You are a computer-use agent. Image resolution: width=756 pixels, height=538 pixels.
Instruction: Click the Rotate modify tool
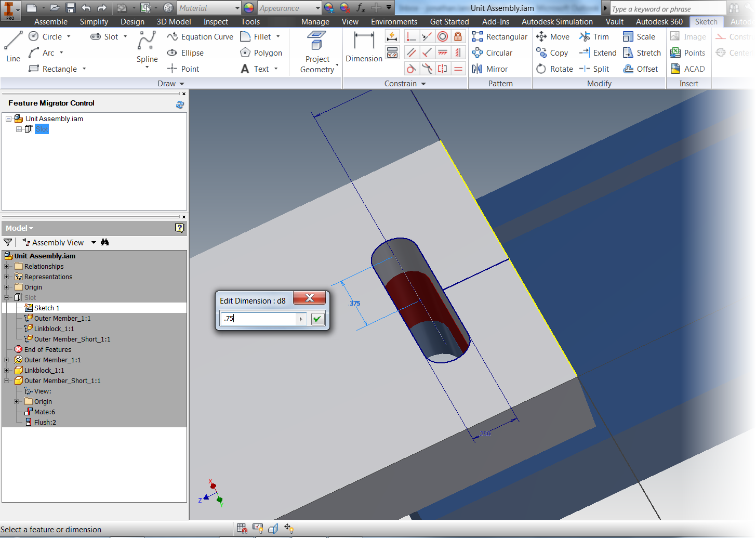click(x=554, y=69)
